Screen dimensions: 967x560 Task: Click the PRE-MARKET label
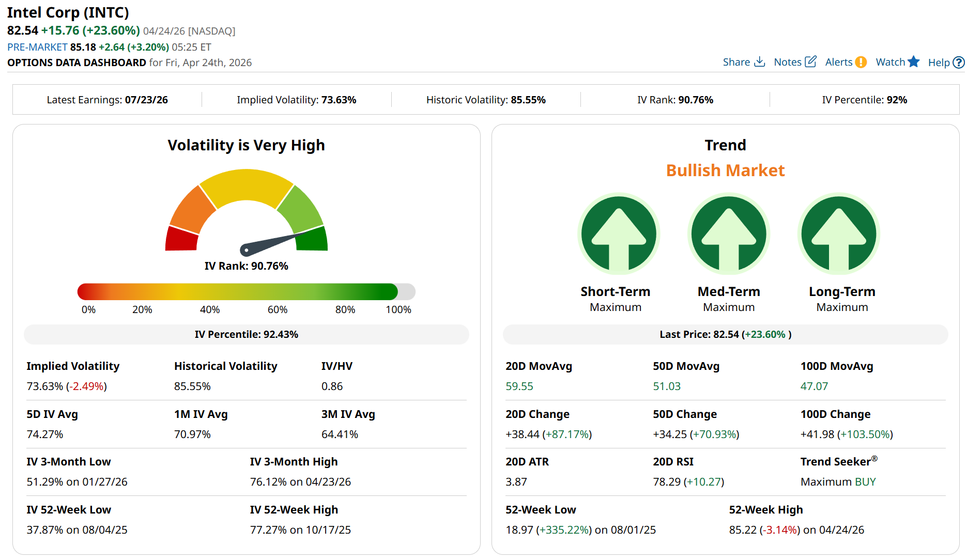point(37,47)
